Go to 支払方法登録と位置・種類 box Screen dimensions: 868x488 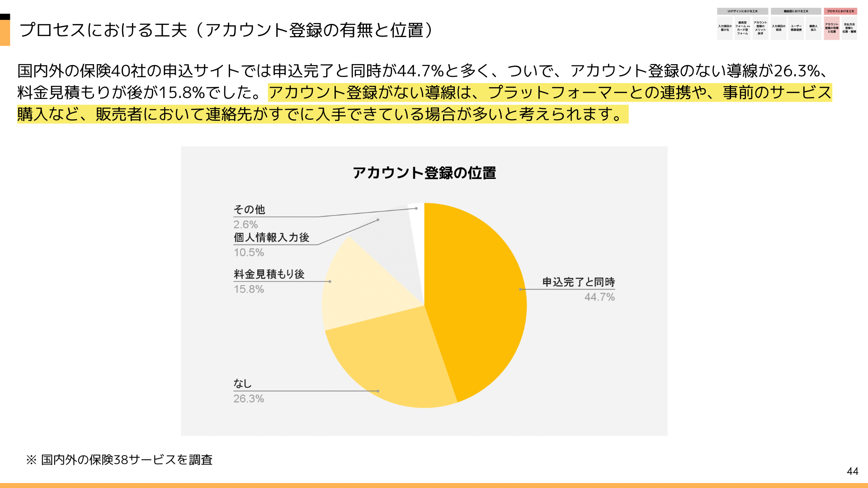click(x=849, y=28)
